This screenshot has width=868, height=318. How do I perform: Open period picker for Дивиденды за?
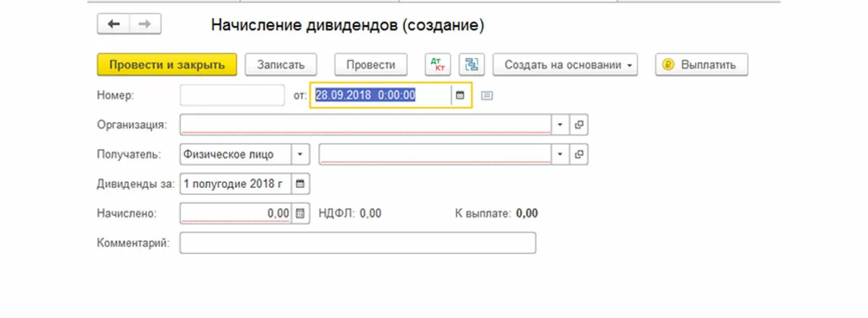pyautogui.click(x=300, y=184)
